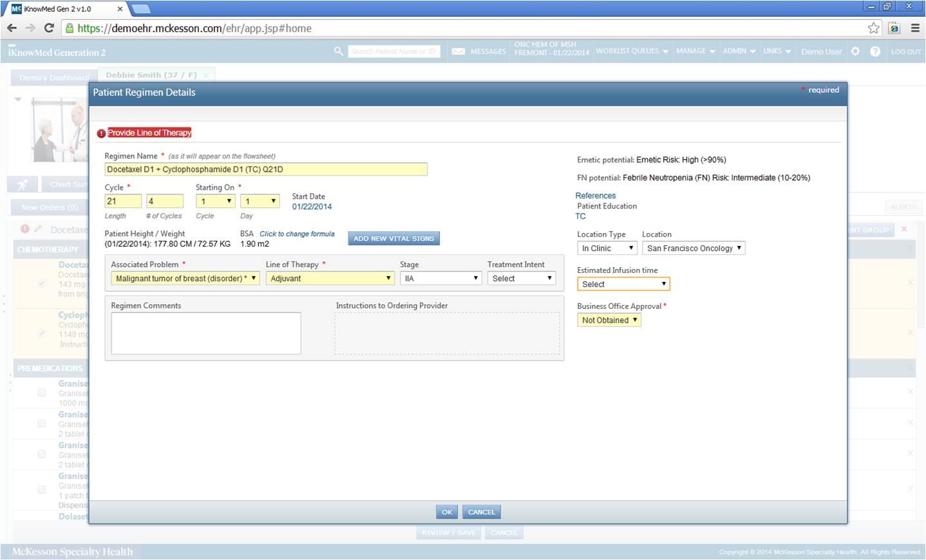The height and width of the screenshot is (560, 926).
Task: Open the Manage menu
Action: [695, 51]
